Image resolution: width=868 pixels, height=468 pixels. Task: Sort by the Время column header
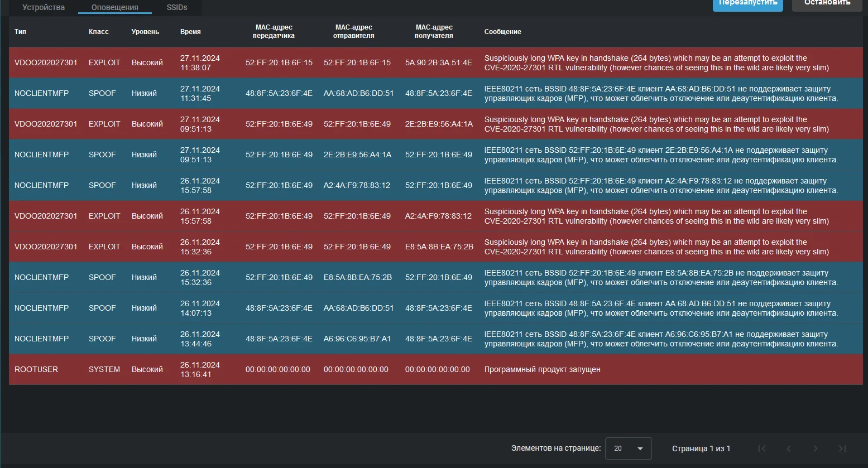pyautogui.click(x=190, y=32)
